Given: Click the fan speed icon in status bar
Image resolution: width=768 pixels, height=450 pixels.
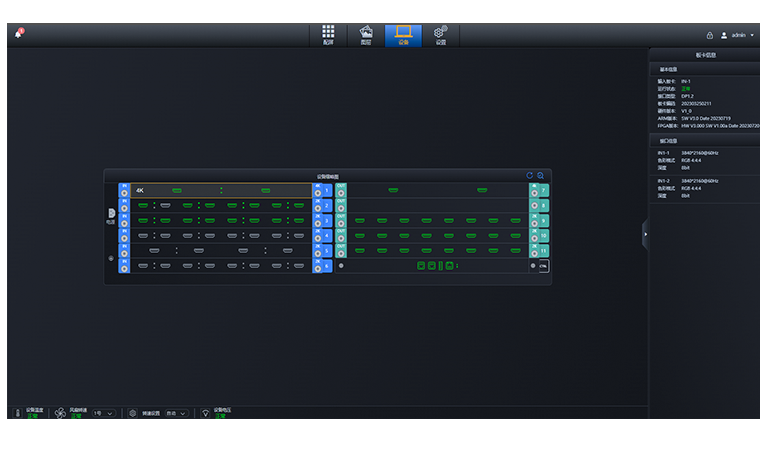Looking at the screenshot, I should point(59,413).
